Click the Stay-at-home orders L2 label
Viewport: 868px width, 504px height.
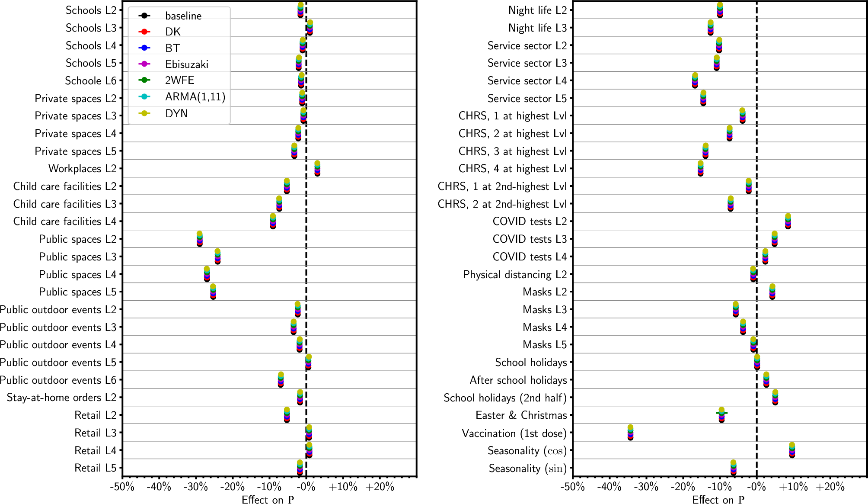61,397
